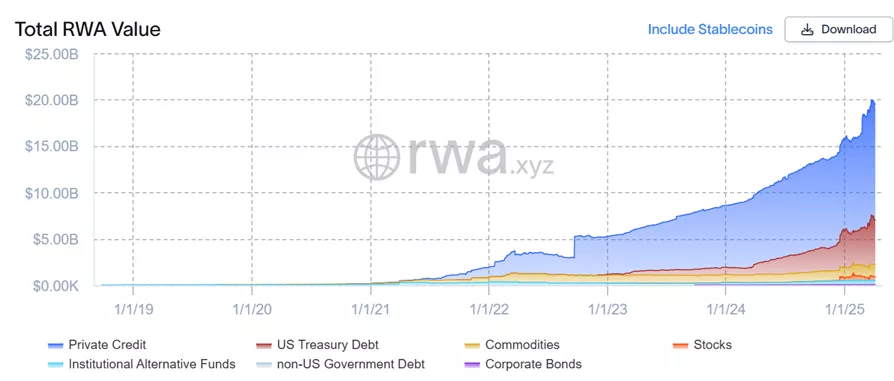The image size is (894, 381).
Task: Select the 1/1/23 x-axis date marker
Action: click(607, 309)
